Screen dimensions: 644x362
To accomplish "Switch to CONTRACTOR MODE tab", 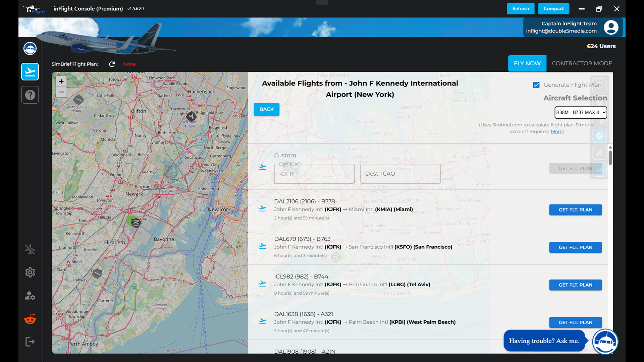I will point(582,63).
